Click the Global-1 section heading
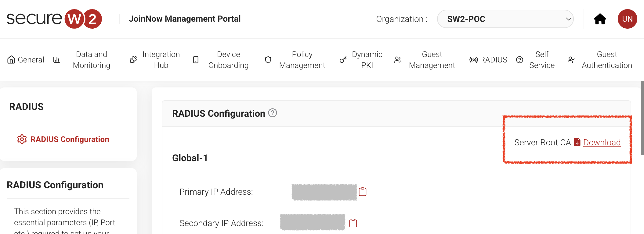644x234 pixels. tap(190, 158)
